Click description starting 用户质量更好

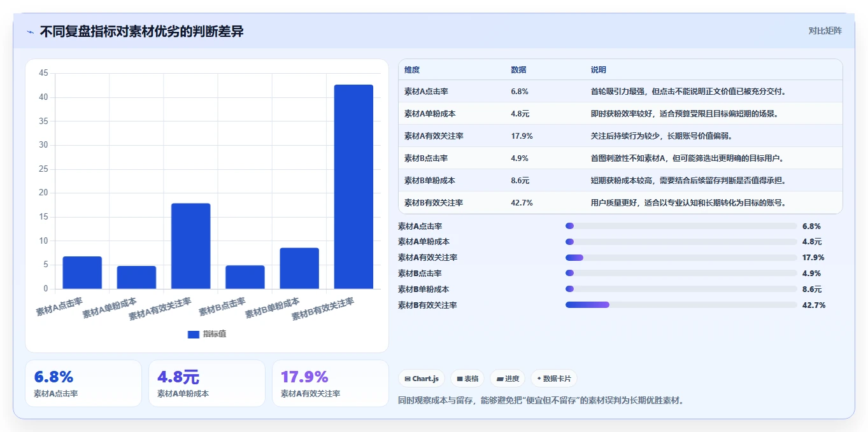point(688,203)
